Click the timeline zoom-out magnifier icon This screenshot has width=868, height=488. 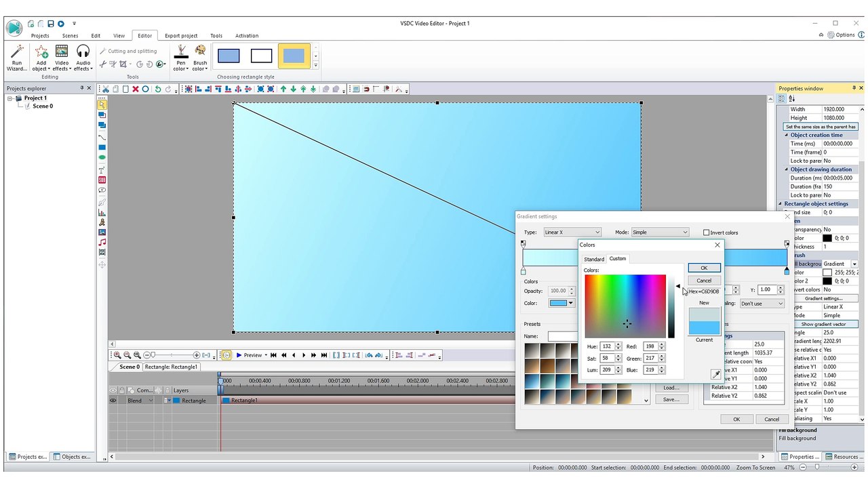click(127, 355)
